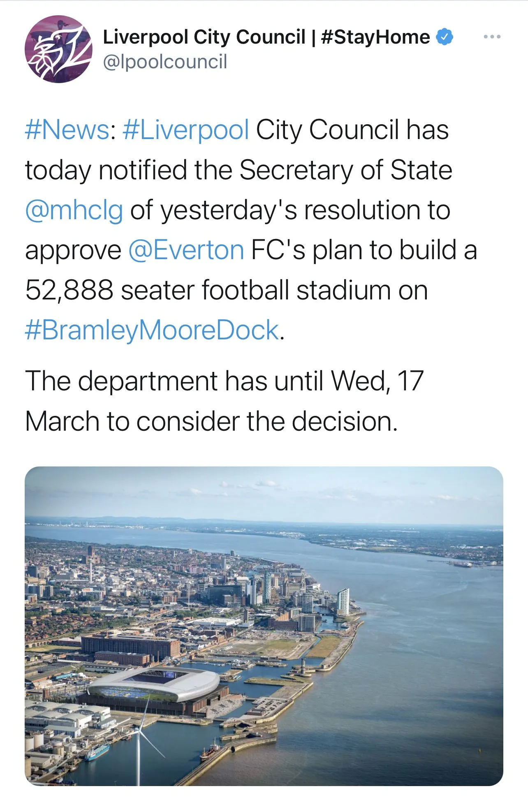Image resolution: width=528 pixels, height=812 pixels.
Task: Click the #StayHome text in the account name
Action: tap(375, 37)
